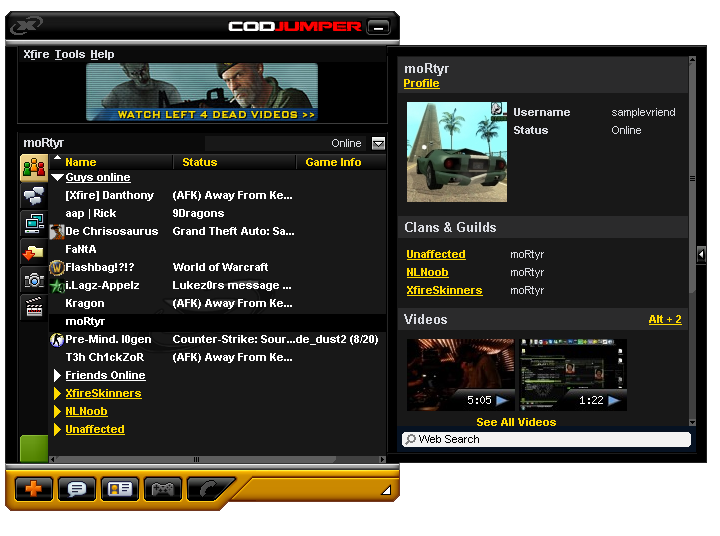Viewport: 720px width, 536px height.
Task: Click De Chrisosaurus game icon
Action: (56, 231)
